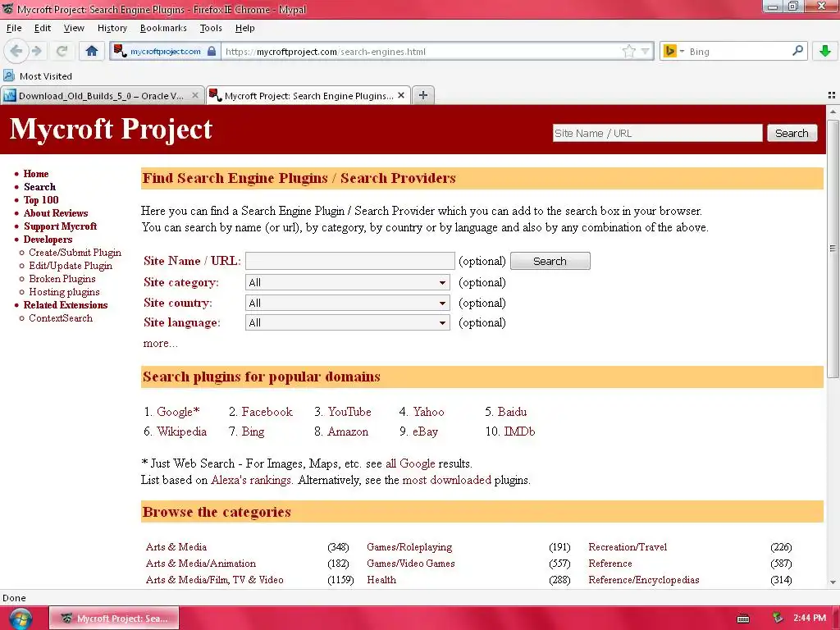Open the Bing search engine selector

tap(674, 52)
